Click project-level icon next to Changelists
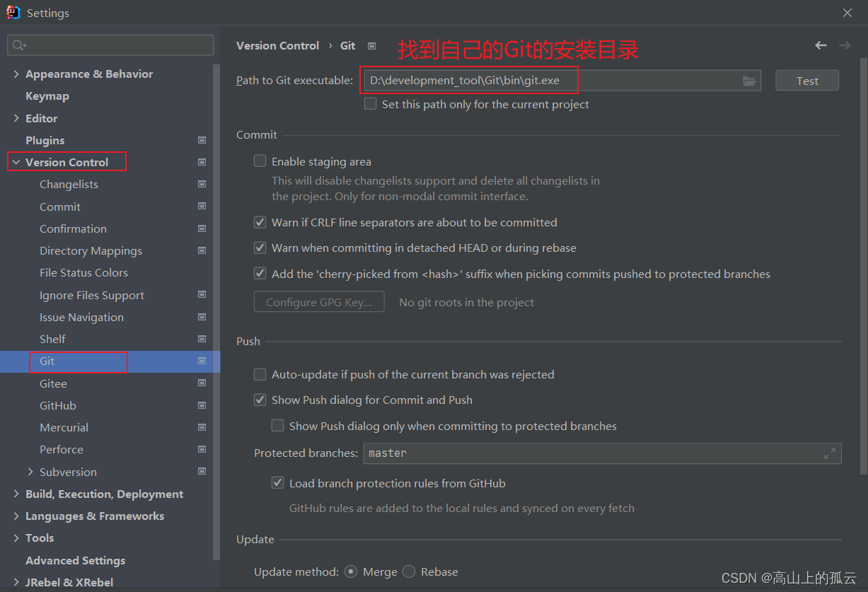This screenshot has height=592, width=868. coord(202,184)
